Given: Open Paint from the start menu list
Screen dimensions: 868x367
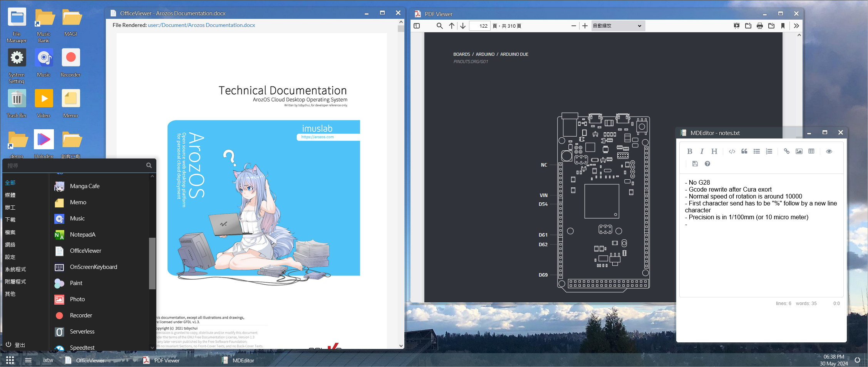Looking at the screenshot, I should point(76,283).
